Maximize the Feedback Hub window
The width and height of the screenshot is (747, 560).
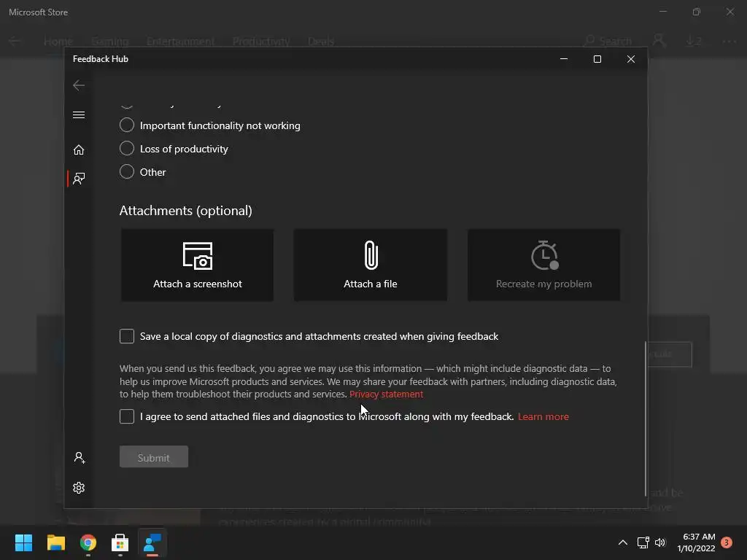597,59
